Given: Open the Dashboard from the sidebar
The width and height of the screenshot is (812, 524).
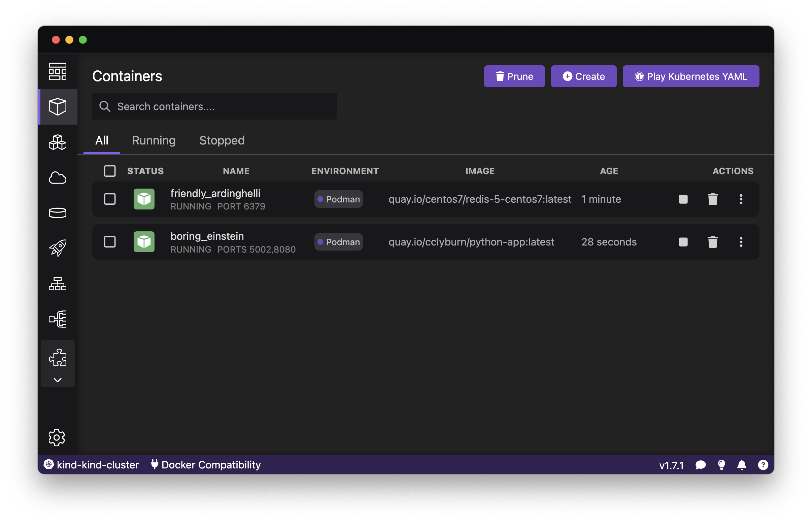Looking at the screenshot, I should pyautogui.click(x=57, y=72).
